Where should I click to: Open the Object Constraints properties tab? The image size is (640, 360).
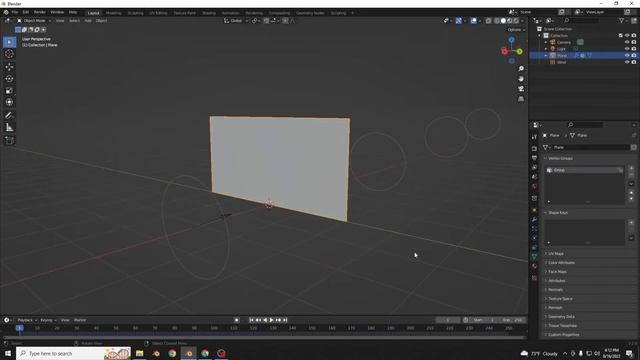coord(534,248)
